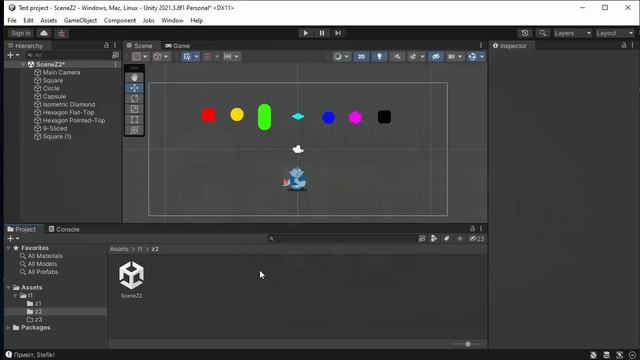Click the snap increment icon
This screenshot has width=640, height=360.
click(x=228, y=57)
